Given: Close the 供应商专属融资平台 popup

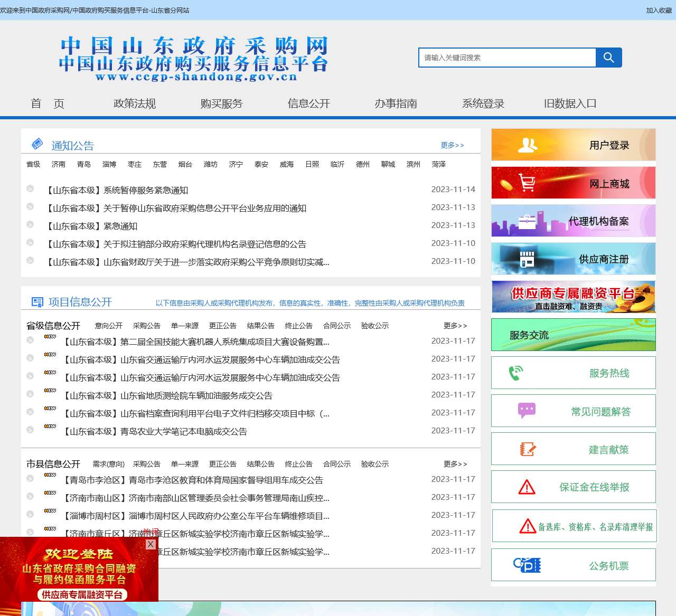Looking at the screenshot, I should point(151,544).
